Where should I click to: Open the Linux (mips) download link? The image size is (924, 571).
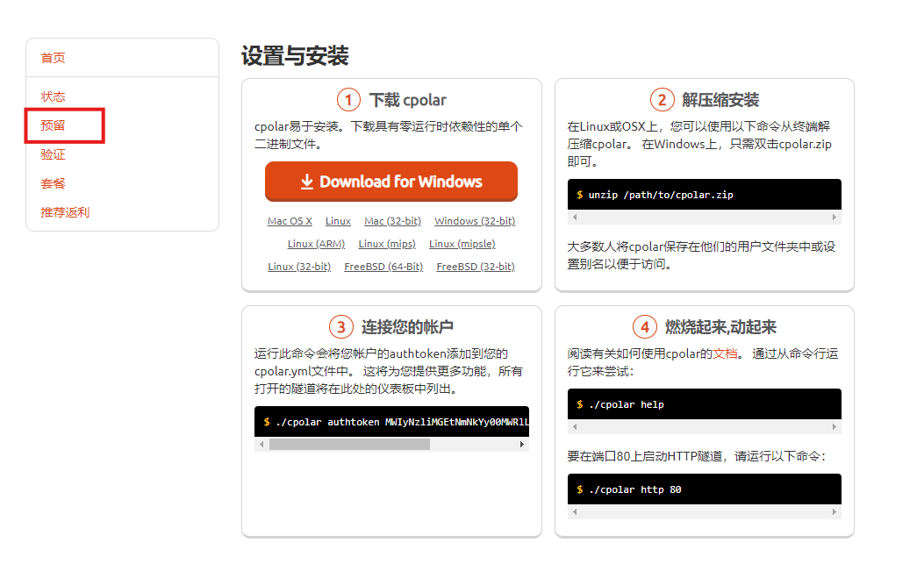387,244
